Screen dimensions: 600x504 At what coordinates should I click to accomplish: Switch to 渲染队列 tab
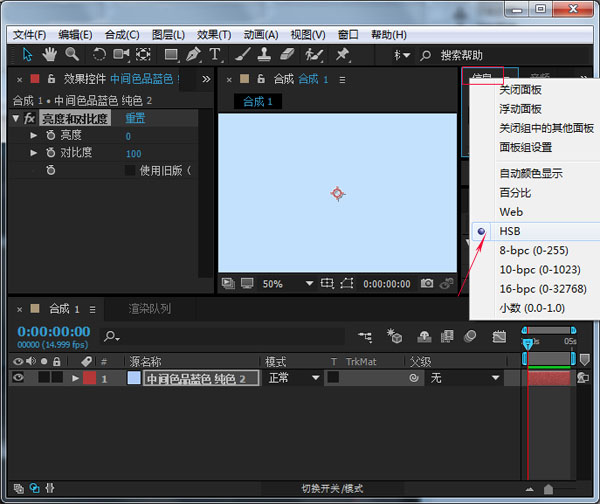150,309
